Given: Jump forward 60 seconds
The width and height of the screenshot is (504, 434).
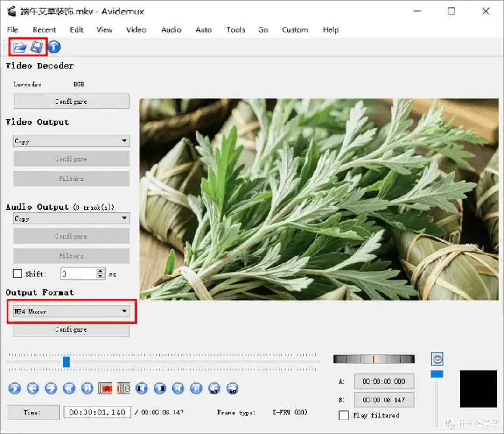Looking at the screenshot, I should (232, 388).
